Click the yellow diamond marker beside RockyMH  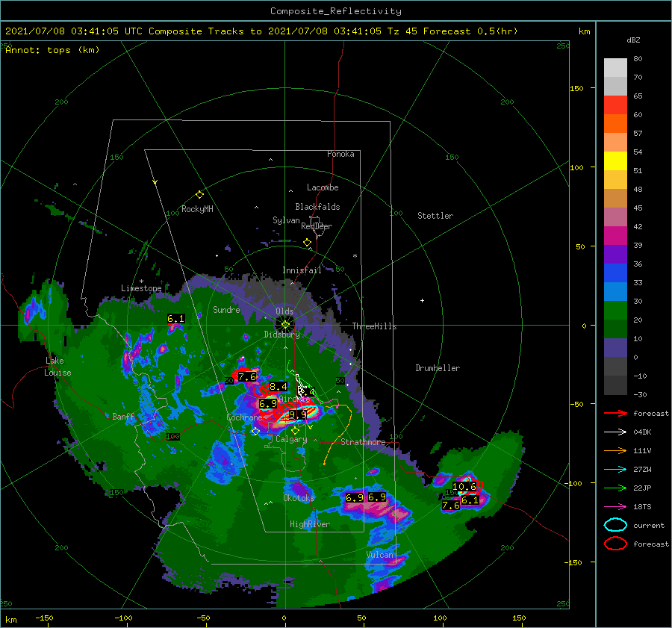point(199,195)
